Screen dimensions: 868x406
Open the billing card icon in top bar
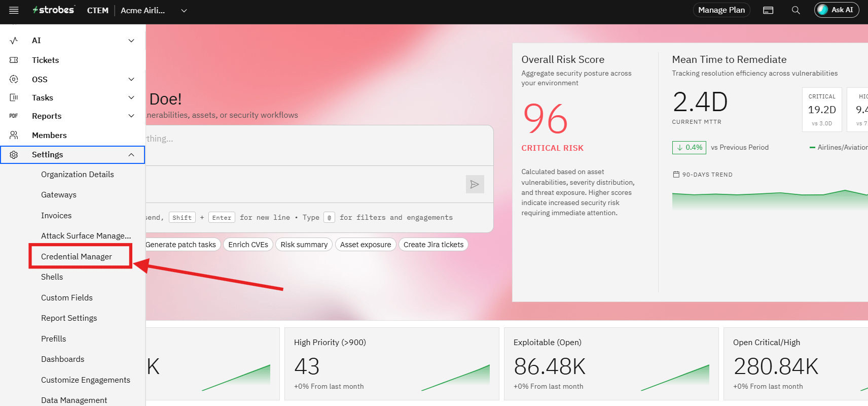(768, 10)
